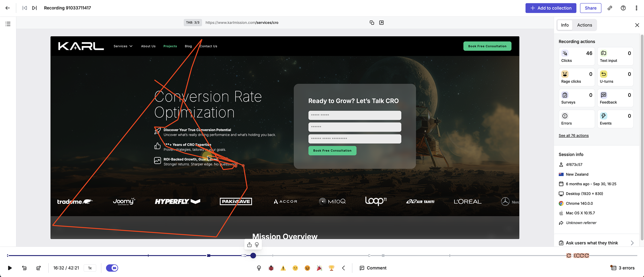Click the New Zealand country entry
Screen dimensions: 644x277
pos(577,174)
